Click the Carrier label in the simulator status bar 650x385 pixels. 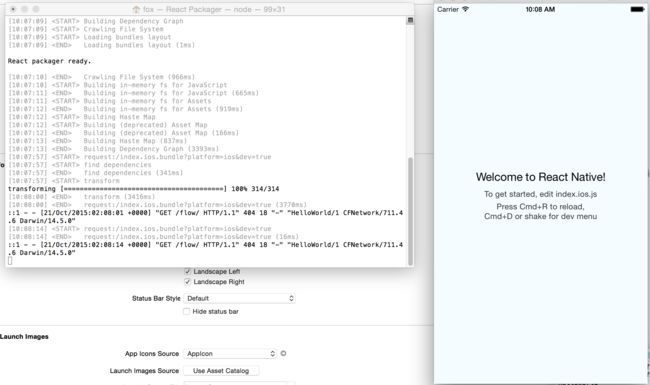point(448,9)
